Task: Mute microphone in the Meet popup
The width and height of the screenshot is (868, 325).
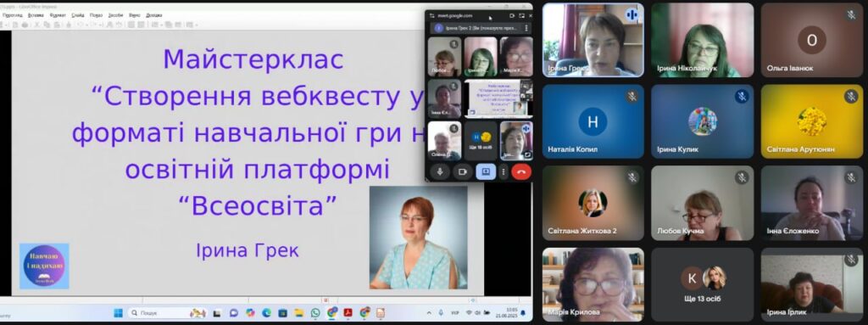Action: click(440, 172)
